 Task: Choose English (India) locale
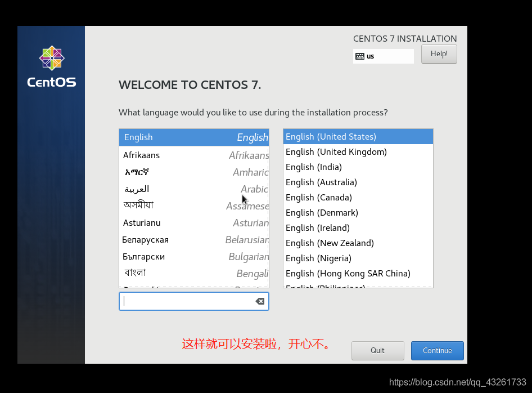click(x=358, y=167)
